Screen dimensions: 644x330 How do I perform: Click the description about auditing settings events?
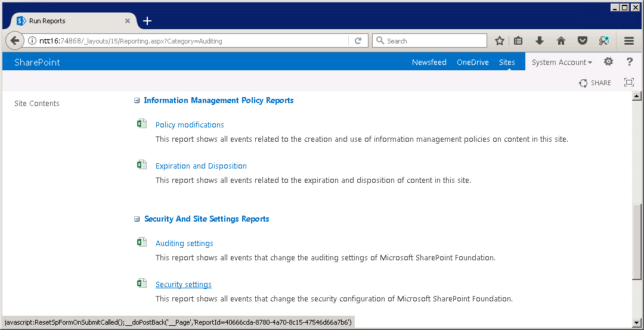pyautogui.click(x=326, y=258)
